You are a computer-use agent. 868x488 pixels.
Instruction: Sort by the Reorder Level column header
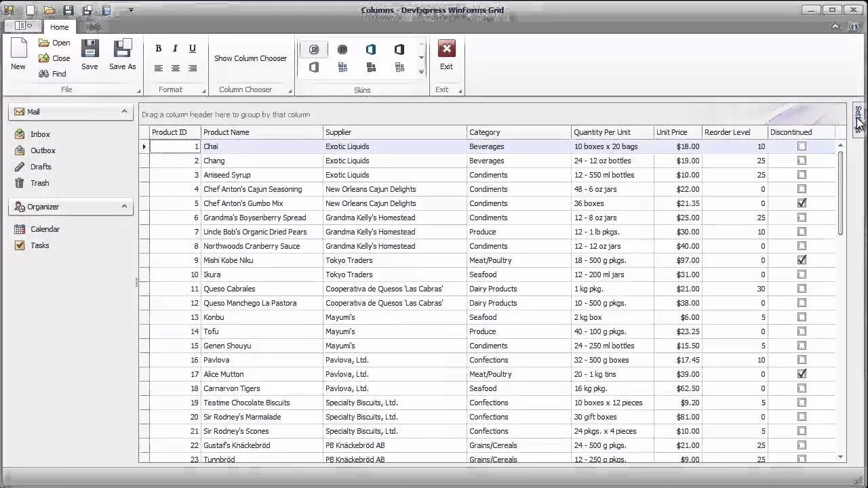pos(734,132)
